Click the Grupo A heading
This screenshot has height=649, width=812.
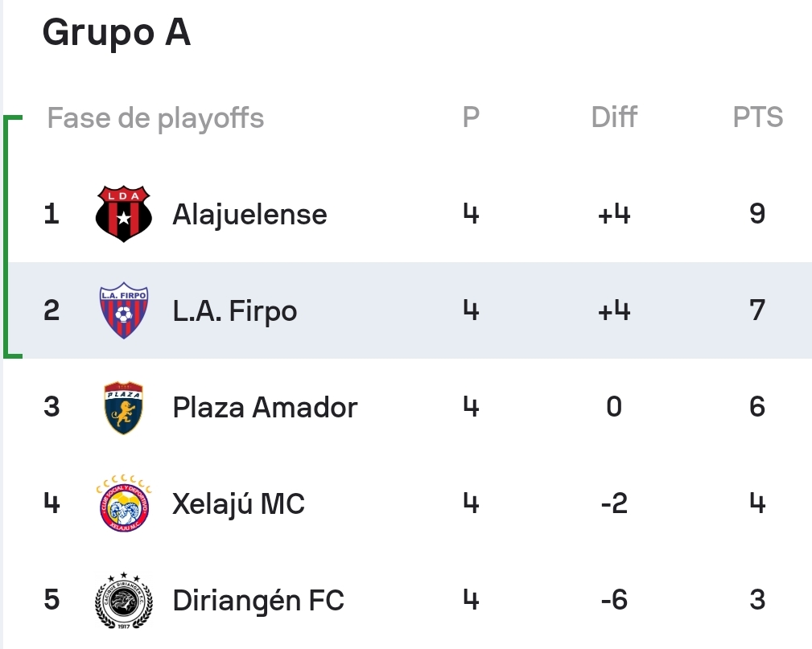click(117, 33)
